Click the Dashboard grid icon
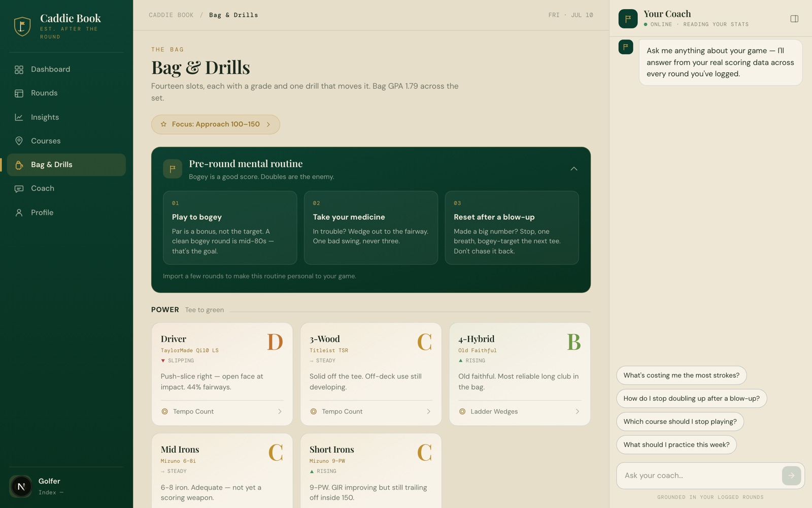 (19, 70)
